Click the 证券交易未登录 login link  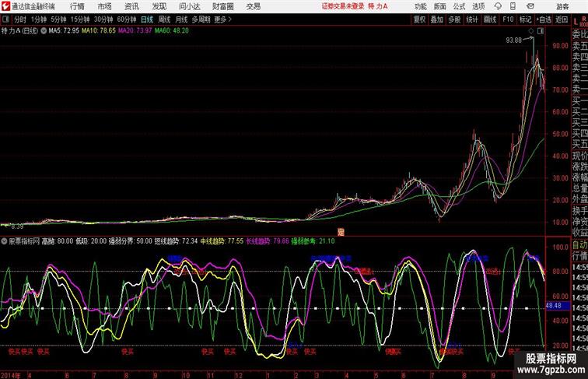point(343,6)
